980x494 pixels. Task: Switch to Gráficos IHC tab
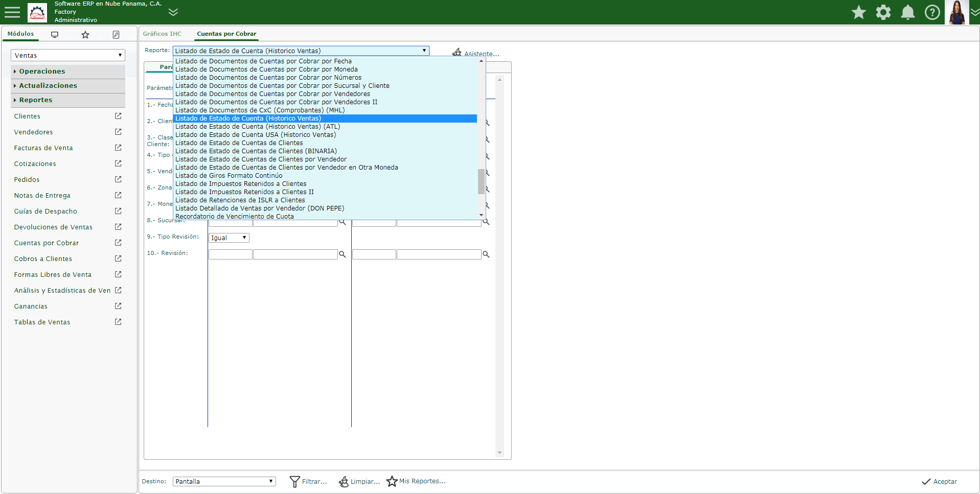tap(162, 34)
